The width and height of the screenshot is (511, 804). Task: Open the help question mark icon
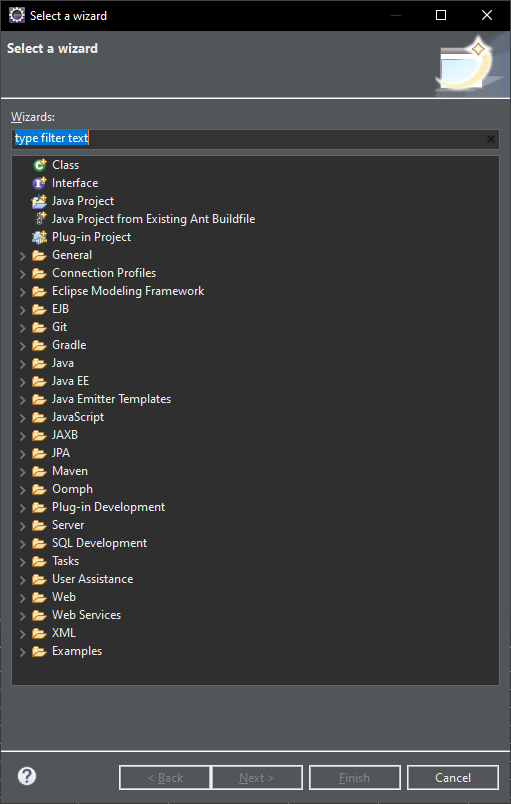point(27,776)
